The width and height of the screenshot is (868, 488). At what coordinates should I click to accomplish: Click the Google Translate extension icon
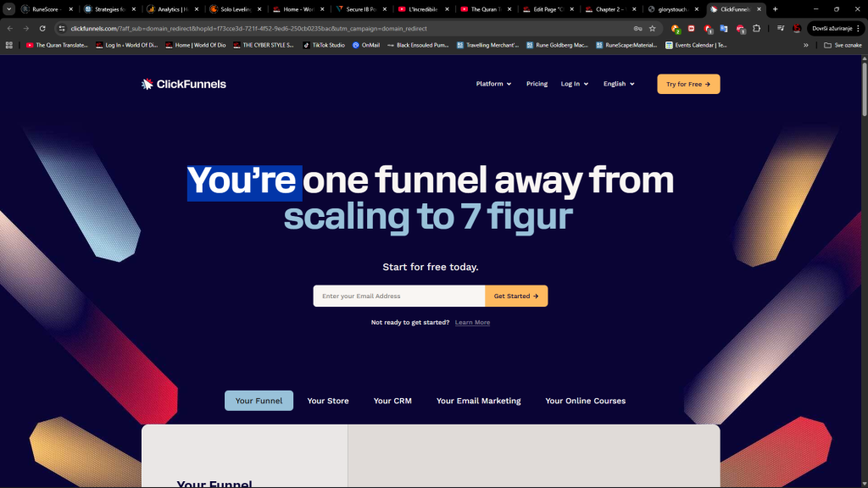[x=723, y=28]
